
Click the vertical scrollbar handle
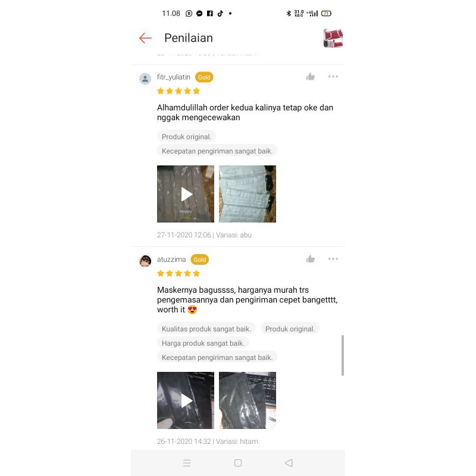(x=343, y=355)
